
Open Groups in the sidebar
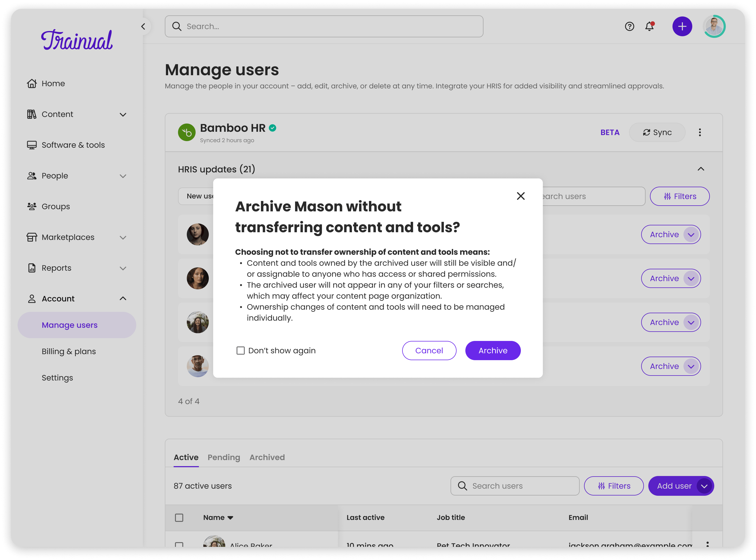tap(49, 206)
